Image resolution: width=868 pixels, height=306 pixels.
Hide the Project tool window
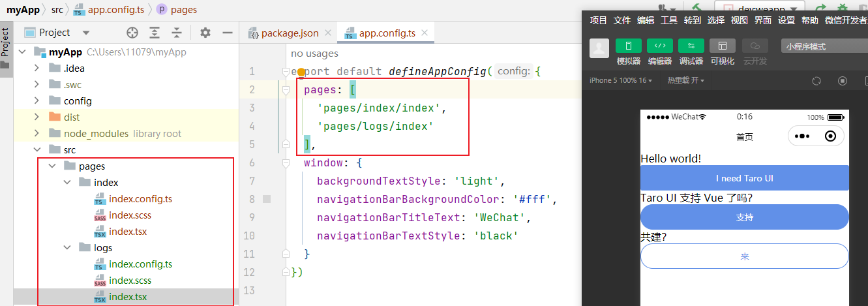pyautogui.click(x=227, y=33)
